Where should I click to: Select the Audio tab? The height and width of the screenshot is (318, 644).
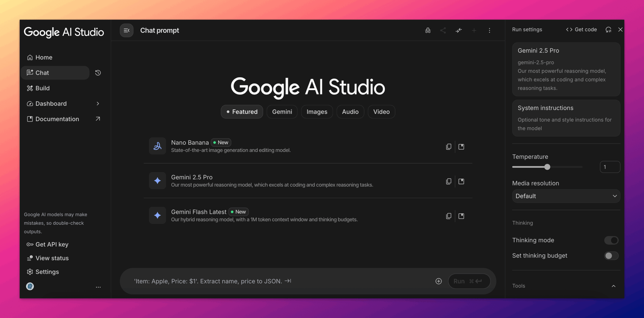coord(350,112)
